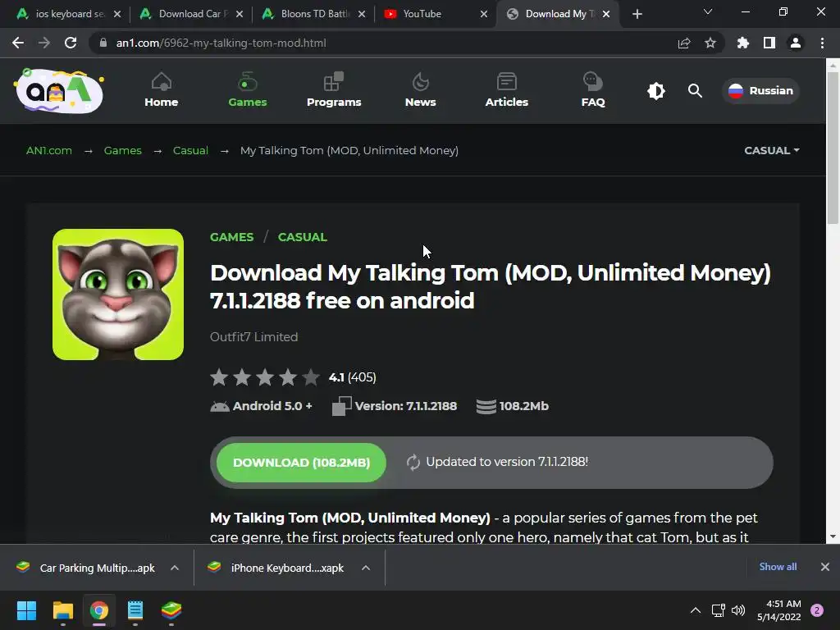Reload the current page

(x=71, y=43)
